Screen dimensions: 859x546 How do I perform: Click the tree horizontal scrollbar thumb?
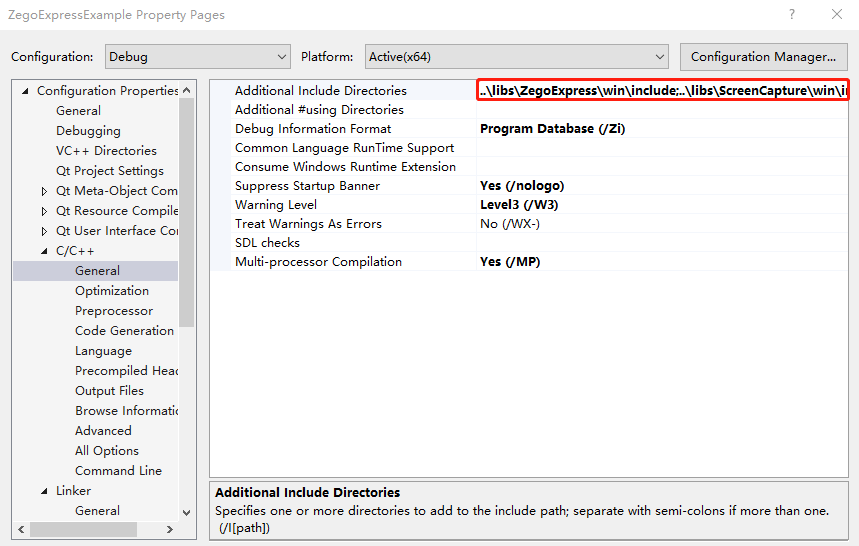tap(83, 530)
